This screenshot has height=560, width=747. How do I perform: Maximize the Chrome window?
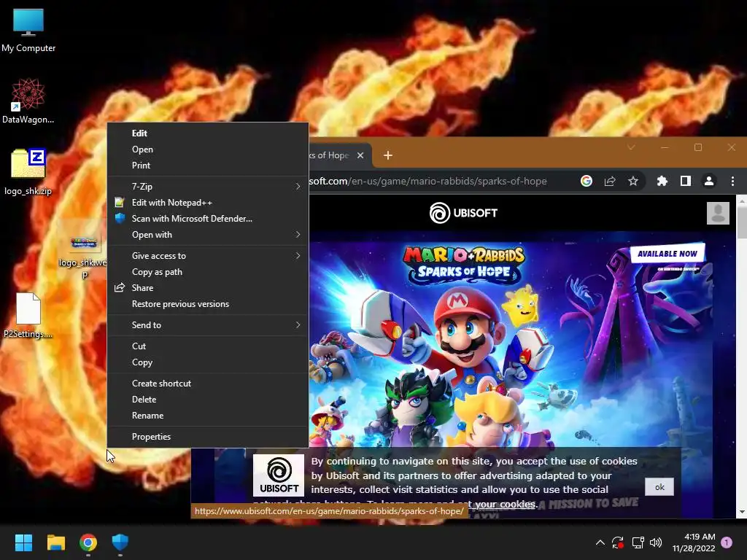(x=698, y=147)
